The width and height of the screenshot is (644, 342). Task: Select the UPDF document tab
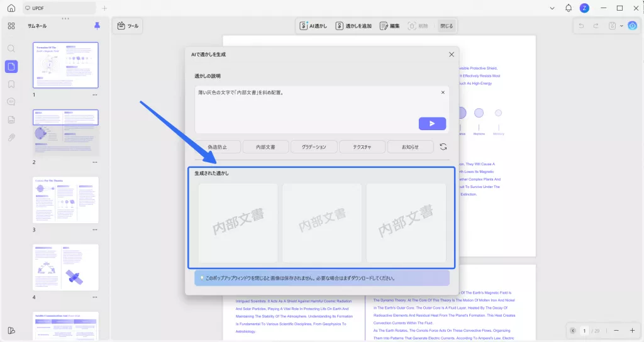click(x=60, y=8)
